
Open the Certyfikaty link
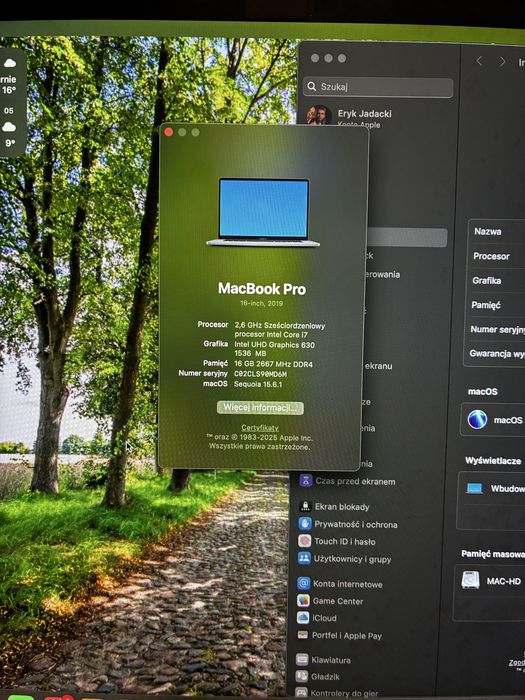pyautogui.click(x=260, y=428)
